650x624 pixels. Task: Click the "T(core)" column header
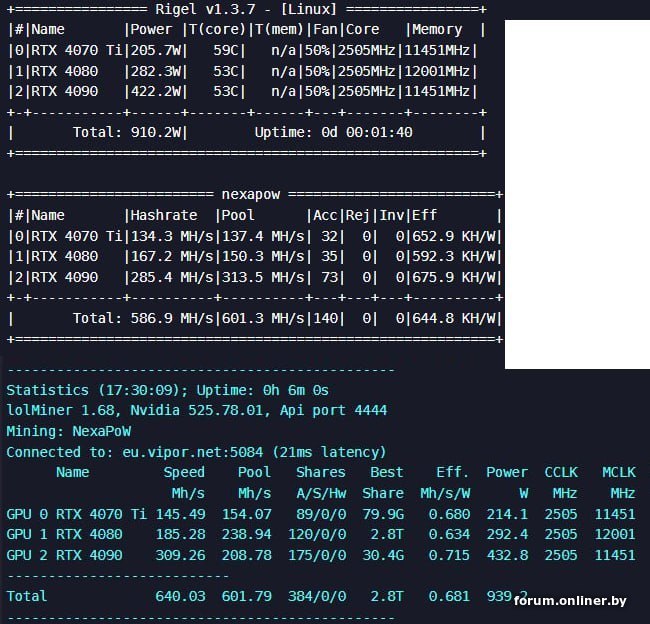click(217, 30)
